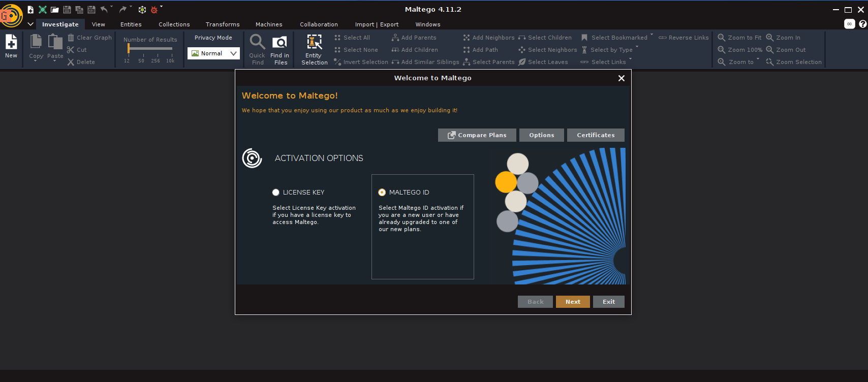Click the Options button in Welcome dialog
868x382 pixels.
[542, 135]
